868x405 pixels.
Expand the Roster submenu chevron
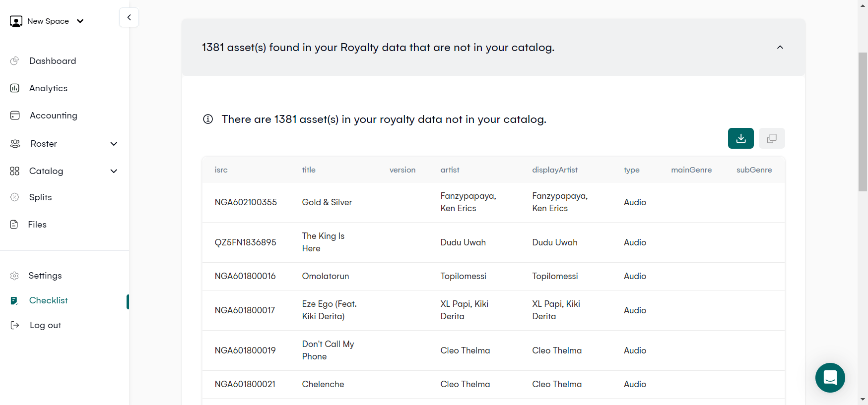[114, 144]
